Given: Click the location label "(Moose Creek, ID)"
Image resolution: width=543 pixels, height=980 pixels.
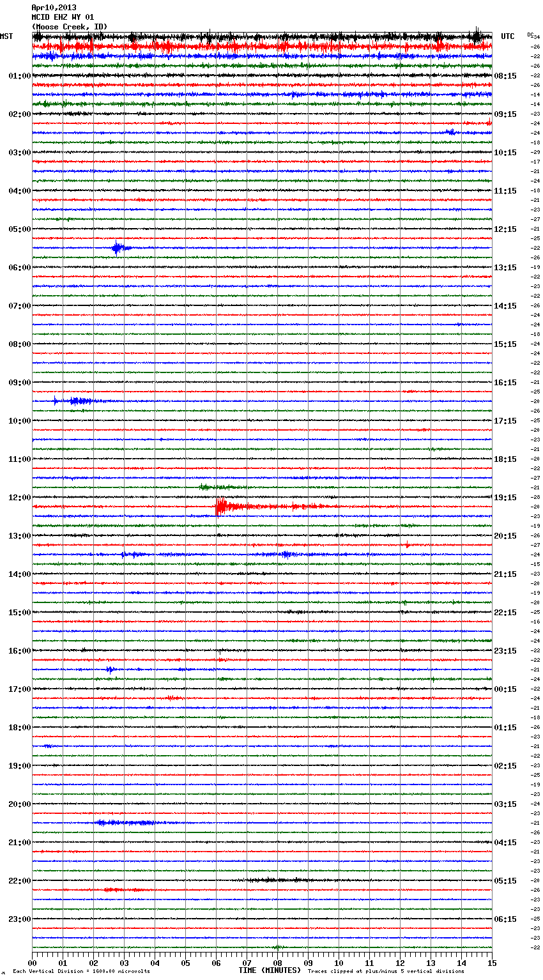Looking at the screenshot, I should pyautogui.click(x=70, y=27).
